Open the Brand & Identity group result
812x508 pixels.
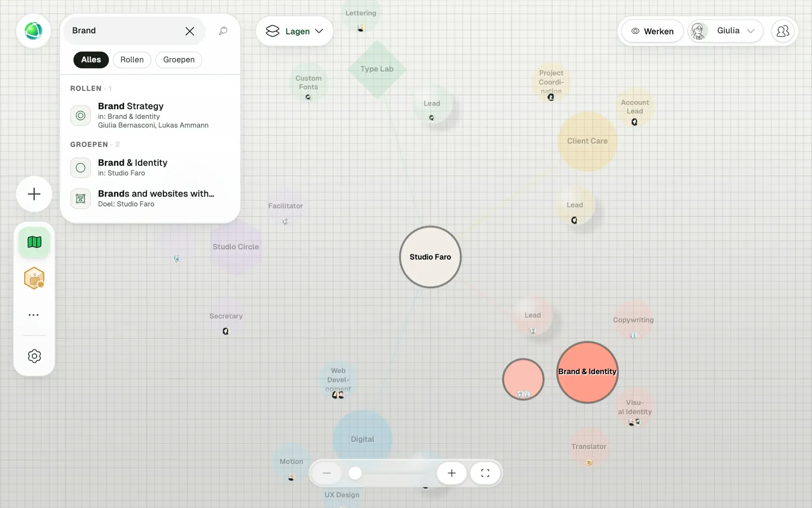(150, 167)
